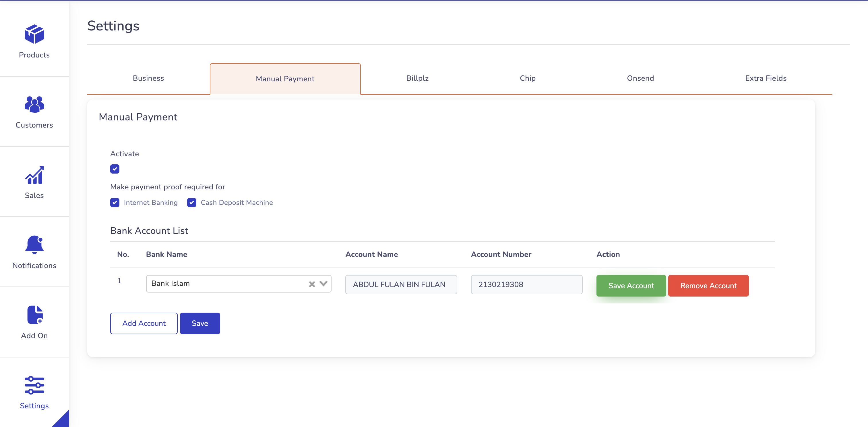The image size is (868, 427).
Task: Toggle the Activate checkbox on
Action: pos(115,169)
